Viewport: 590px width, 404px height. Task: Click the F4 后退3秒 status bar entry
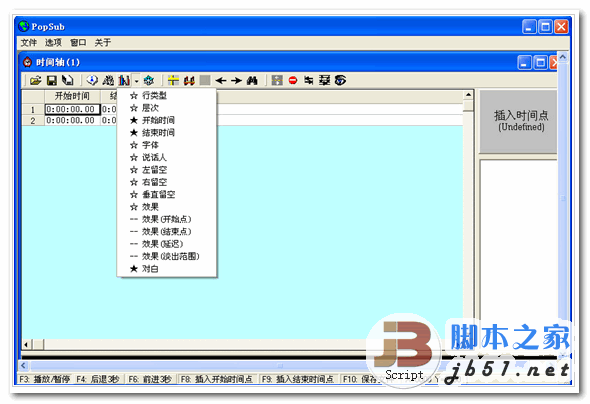click(98, 379)
